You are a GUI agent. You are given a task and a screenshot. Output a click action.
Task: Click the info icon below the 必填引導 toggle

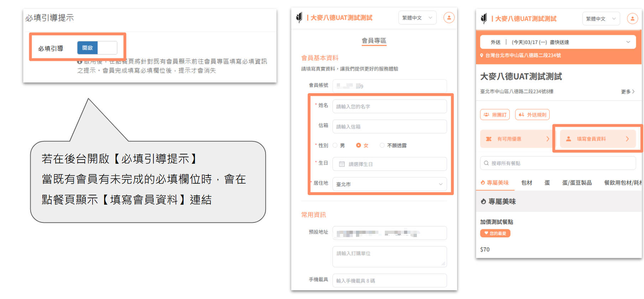(80, 62)
